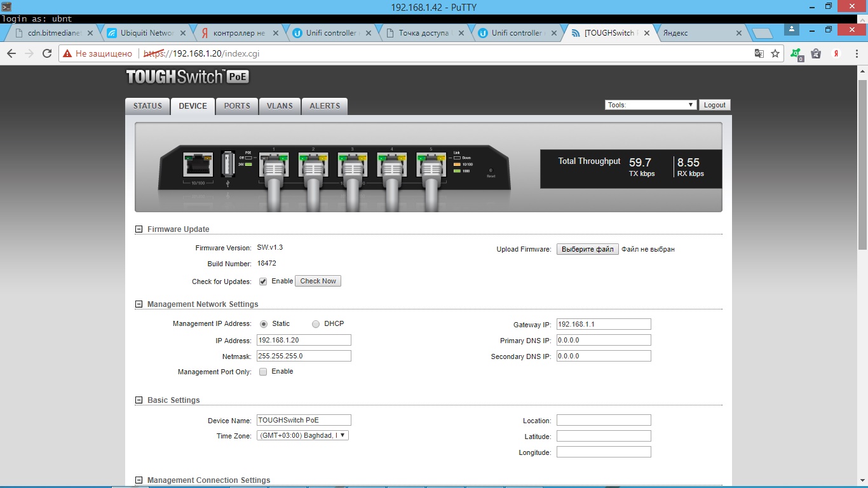Image resolution: width=868 pixels, height=488 pixels.
Task: Click the 'Не защищено' security warning icon
Action: tap(67, 54)
